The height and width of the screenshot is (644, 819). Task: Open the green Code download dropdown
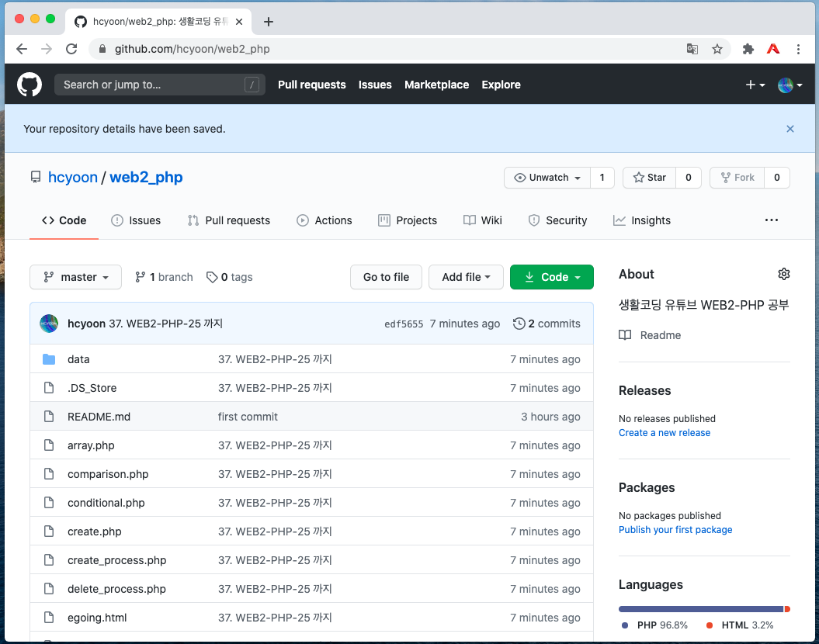[x=552, y=277]
